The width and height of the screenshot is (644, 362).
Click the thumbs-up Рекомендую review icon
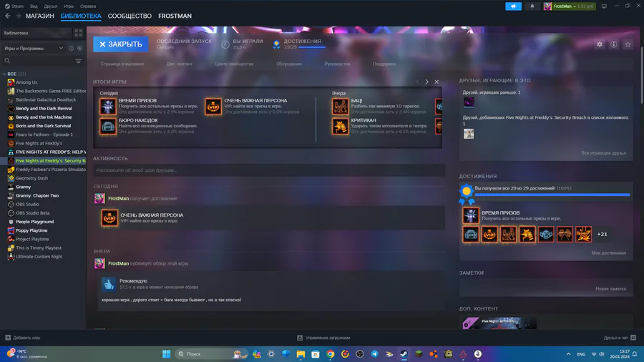pyautogui.click(x=109, y=284)
